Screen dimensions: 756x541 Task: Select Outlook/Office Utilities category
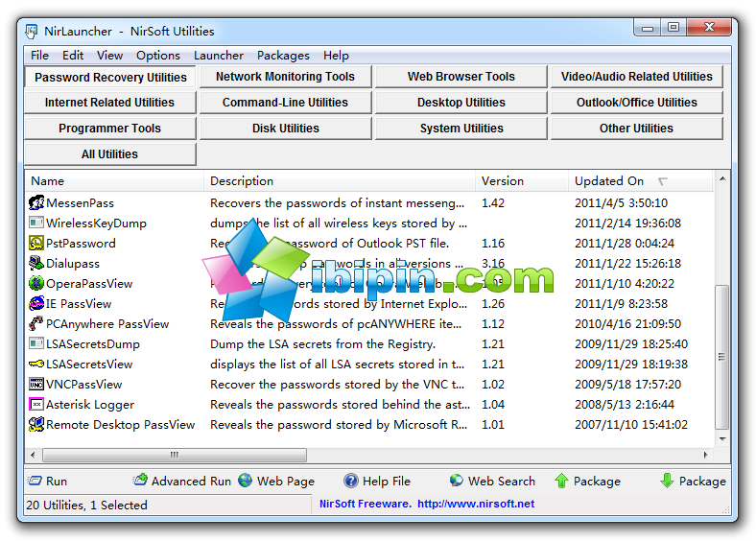tap(636, 103)
